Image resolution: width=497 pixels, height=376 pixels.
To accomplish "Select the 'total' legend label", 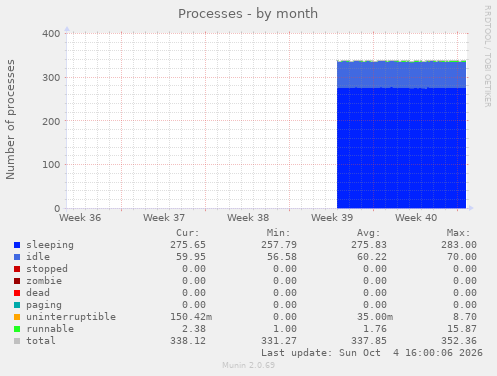I will pos(41,341).
